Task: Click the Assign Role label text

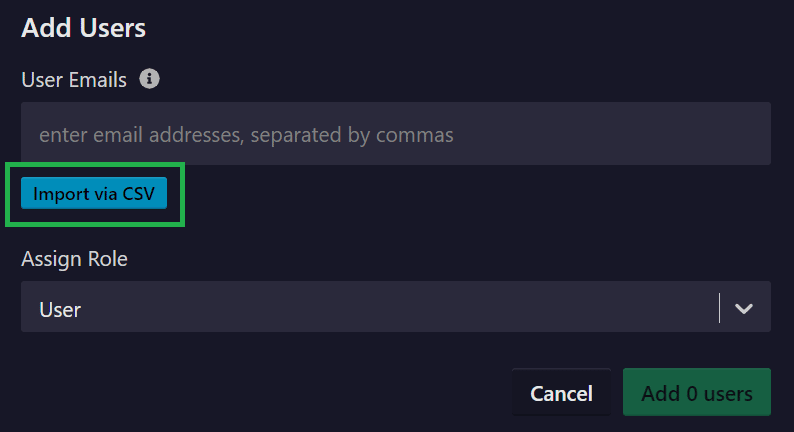Action: point(74,259)
